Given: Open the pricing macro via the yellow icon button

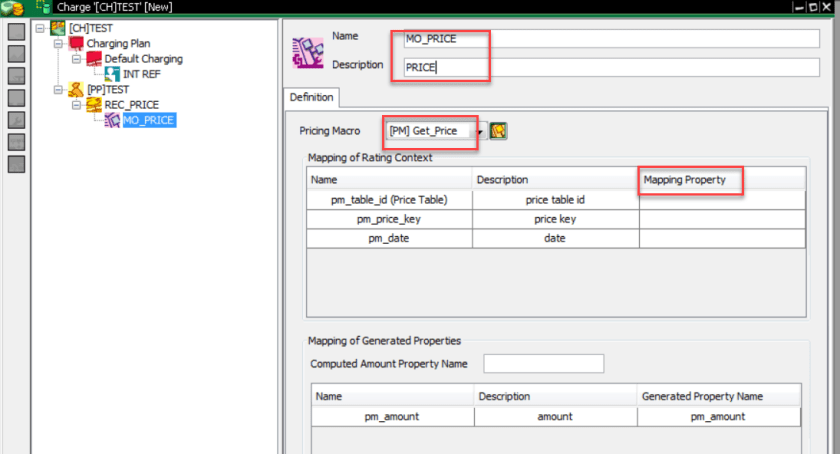Looking at the screenshot, I should coord(498,131).
